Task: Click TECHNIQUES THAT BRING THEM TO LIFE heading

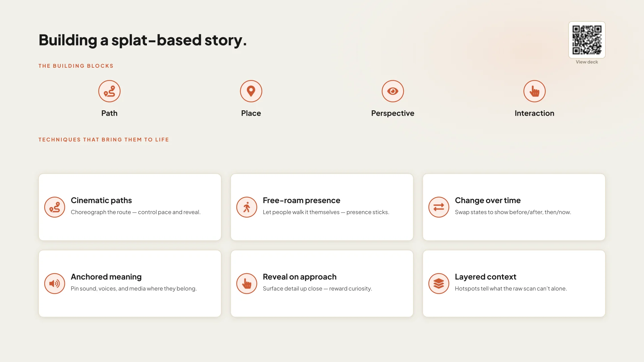Action: (104, 140)
